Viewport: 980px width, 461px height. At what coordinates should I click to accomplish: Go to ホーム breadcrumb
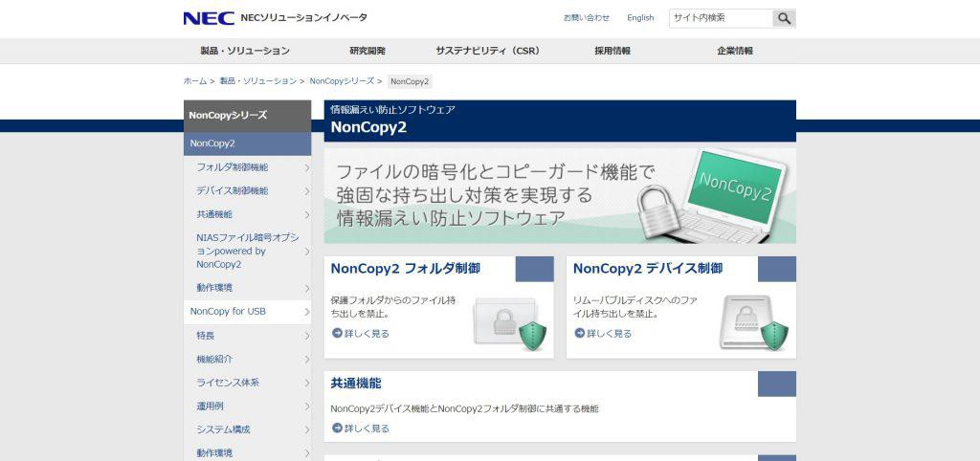pyautogui.click(x=195, y=81)
